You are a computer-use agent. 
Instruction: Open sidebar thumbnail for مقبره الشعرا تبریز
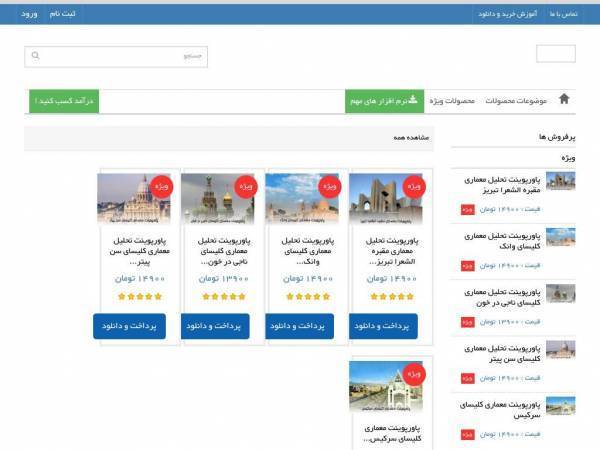tap(561, 181)
